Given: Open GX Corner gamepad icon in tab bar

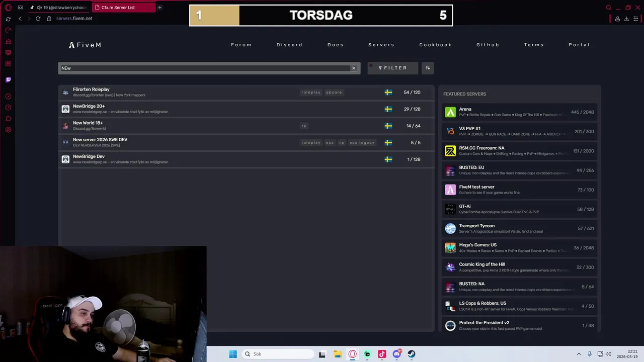Looking at the screenshot, I should (20, 8).
